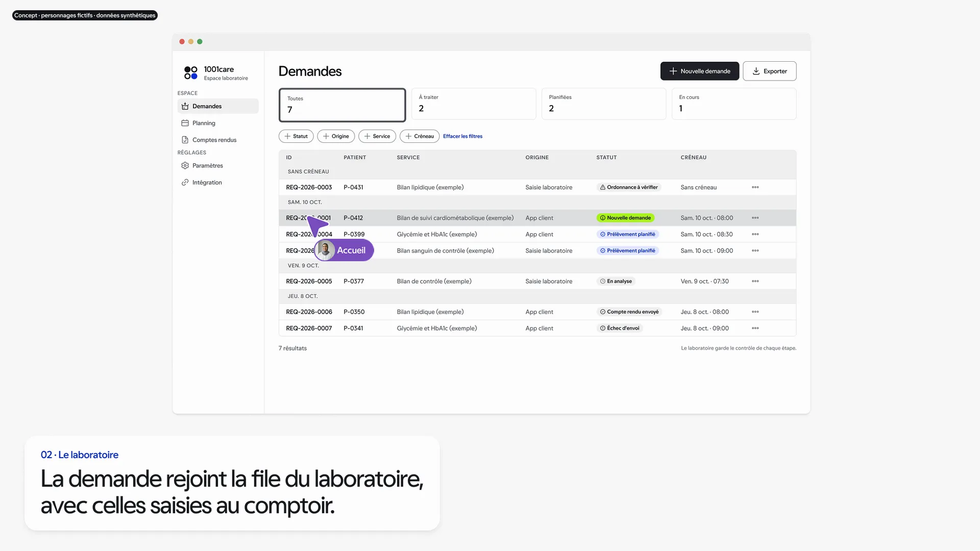Image resolution: width=980 pixels, height=551 pixels.
Task: Open more options for REQ-2026-0003 row
Action: [755, 187]
